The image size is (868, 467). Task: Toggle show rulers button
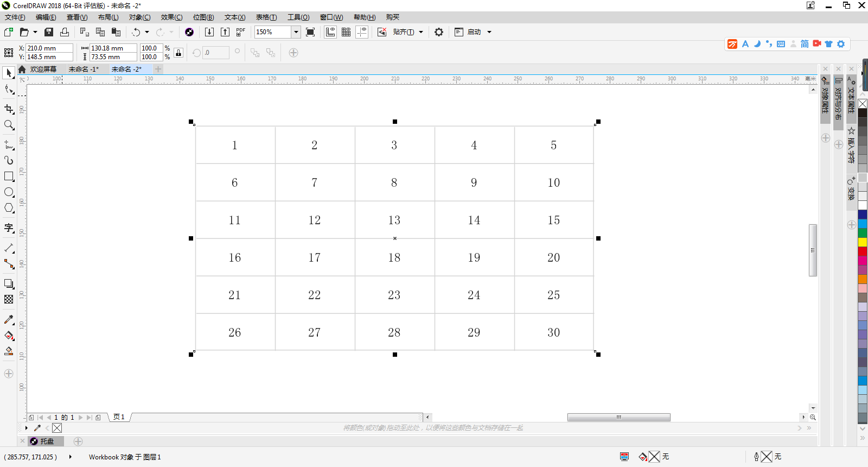(x=330, y=32)
